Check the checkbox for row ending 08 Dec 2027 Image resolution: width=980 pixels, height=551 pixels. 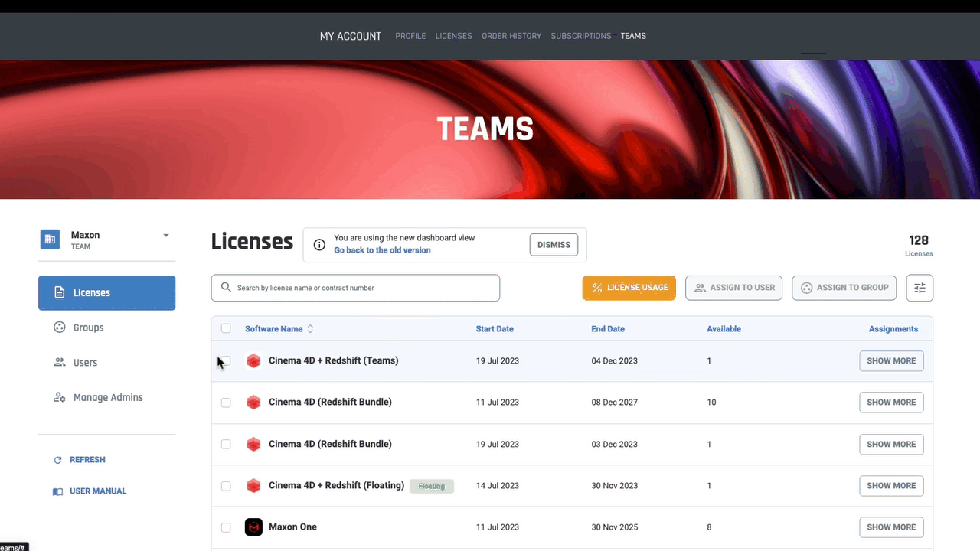point(226,403)
